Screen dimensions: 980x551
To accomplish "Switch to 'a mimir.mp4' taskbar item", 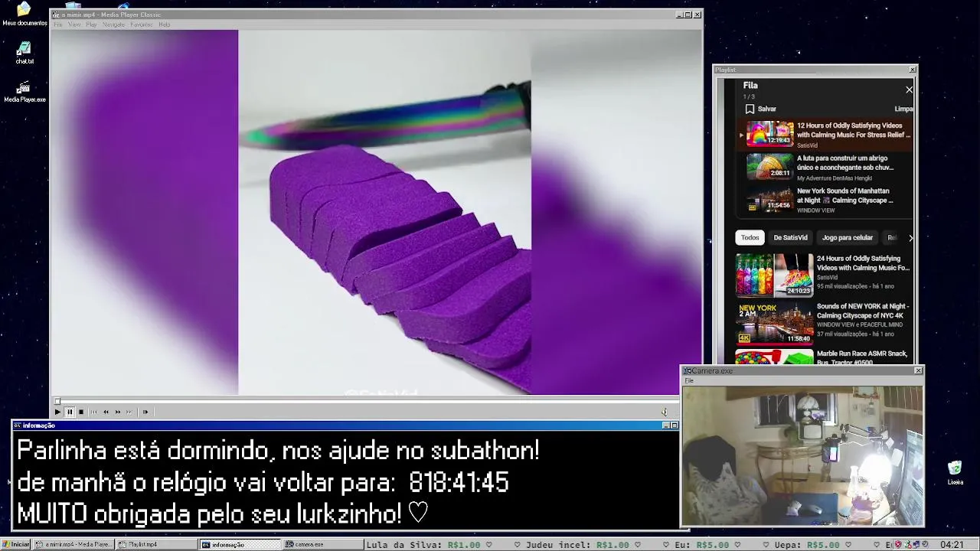I will pyautogui.click(x=73, y=544).
